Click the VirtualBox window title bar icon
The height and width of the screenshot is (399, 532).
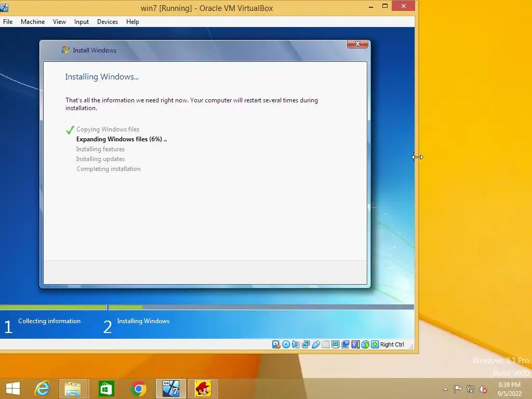coord(4,7)
